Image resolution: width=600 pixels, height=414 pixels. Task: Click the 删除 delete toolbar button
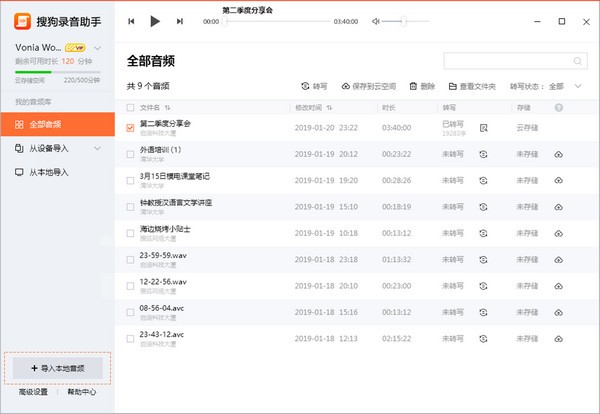coord(422,87)
